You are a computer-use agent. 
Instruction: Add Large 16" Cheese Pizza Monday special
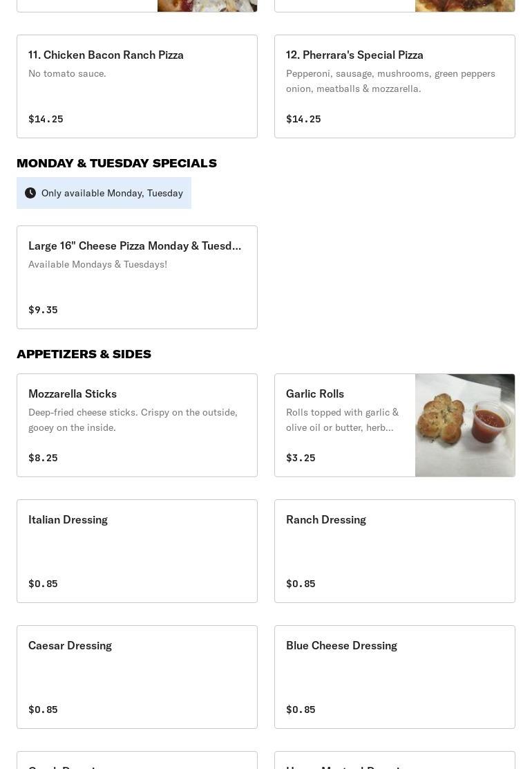(137, 277)
